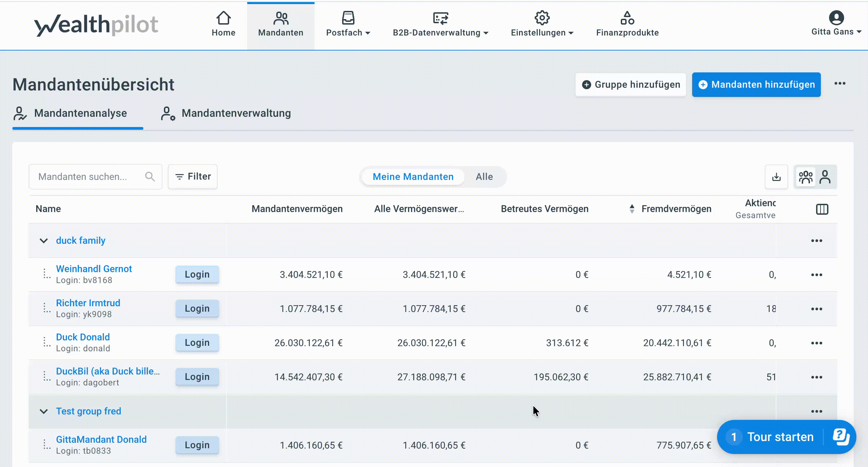Image resolution: width=868 pixels, height=467 pixels.
Task: Open the page overflow menu beside Mandanten hinzufügen
Action: coord(840,84)
